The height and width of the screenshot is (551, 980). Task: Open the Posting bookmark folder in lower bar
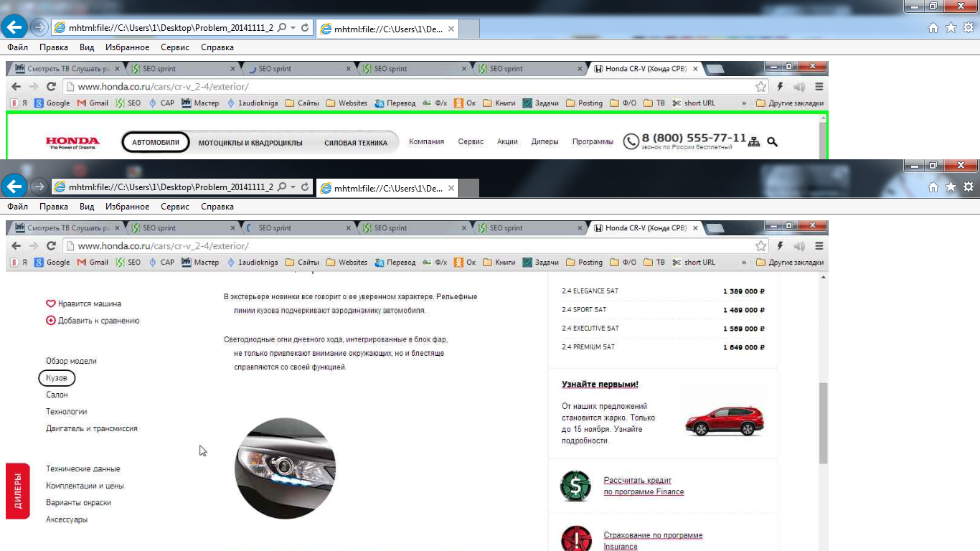[x=584, y=263]
